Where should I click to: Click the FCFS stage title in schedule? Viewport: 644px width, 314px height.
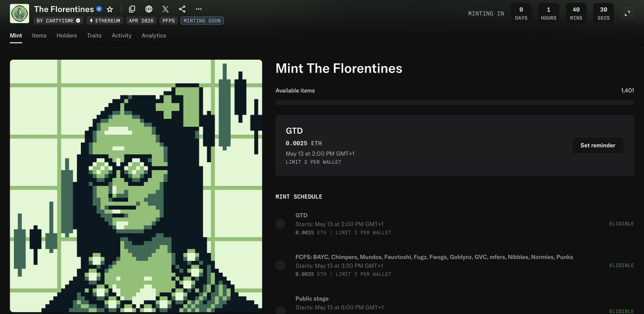434,257
